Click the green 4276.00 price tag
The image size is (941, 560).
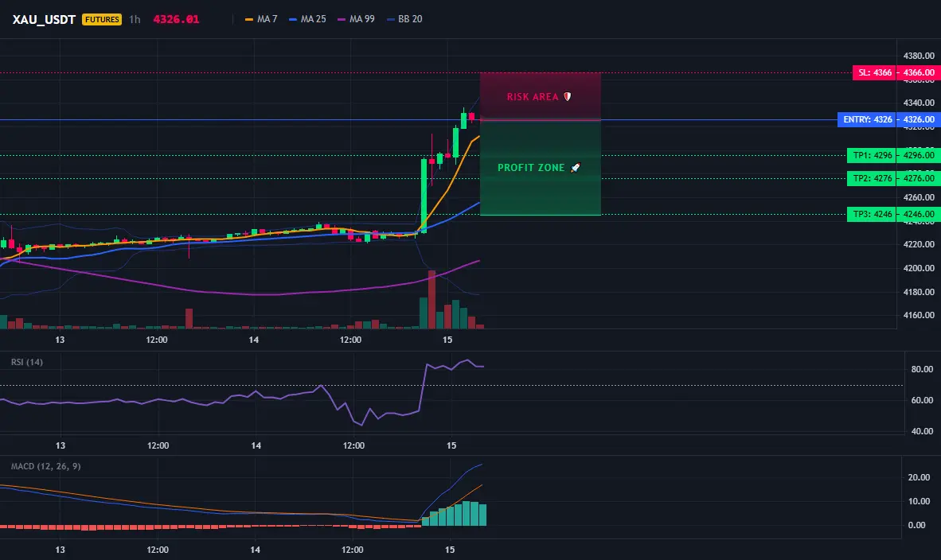[x=919, y=178]
